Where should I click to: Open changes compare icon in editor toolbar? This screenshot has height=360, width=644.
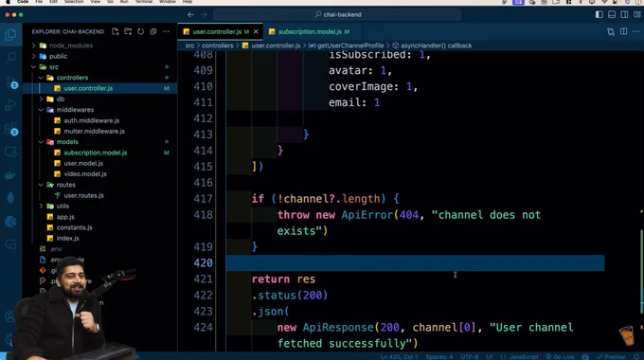(x=611, y=31)
